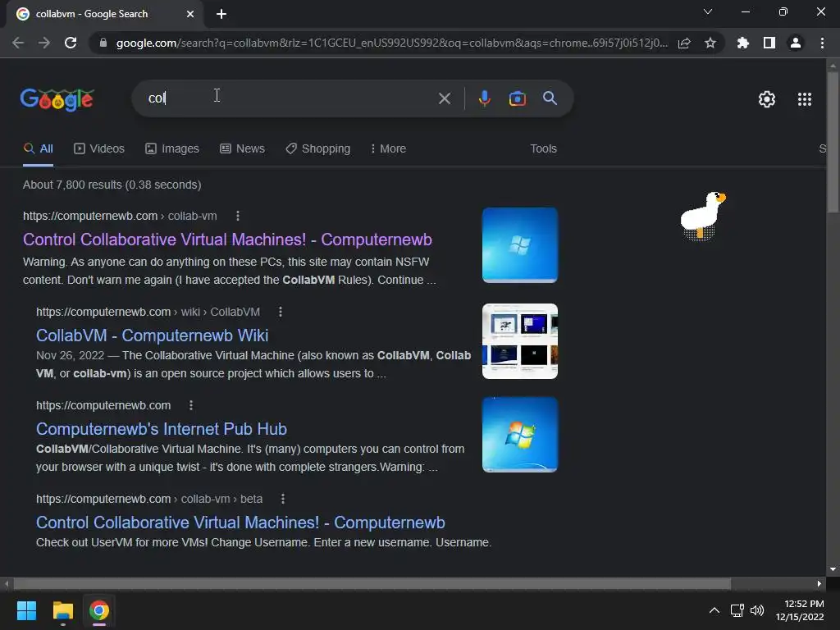Viewport: 840px width, 630px height.
Task: Click the Google holiday logo
Action: [x=57, y=99]
